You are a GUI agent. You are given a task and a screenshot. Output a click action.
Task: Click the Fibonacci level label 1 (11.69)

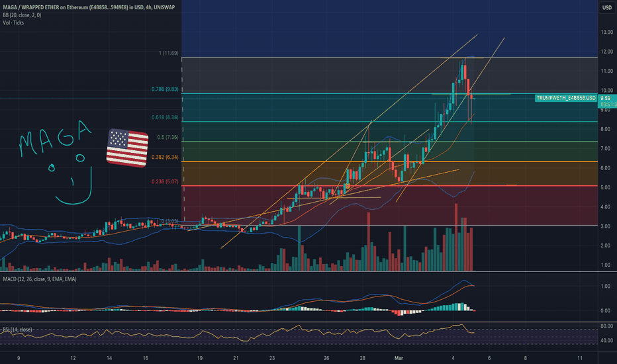(x=168, y=53)
